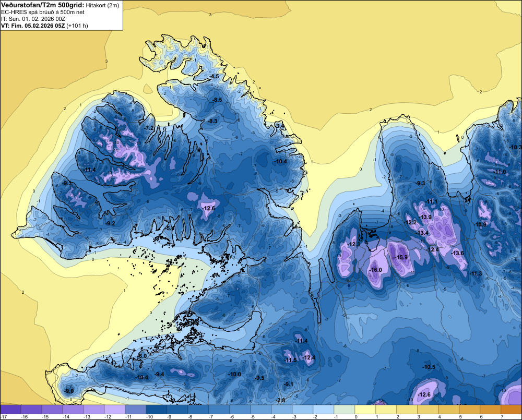Click the -9.0 temperature value
Viewport: 522px width, 420px height.
click(69, 391)
